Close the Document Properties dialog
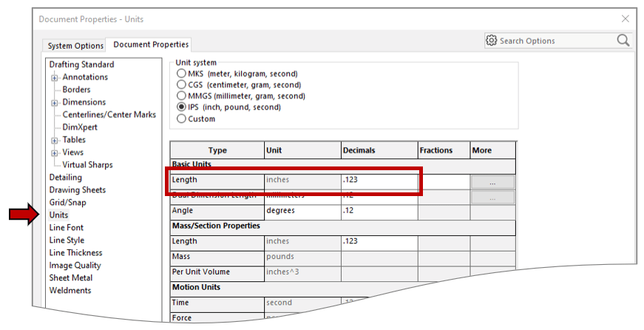The height and width of the screenshot is (330, 644). pyautogui.click(x=626, y=18)
